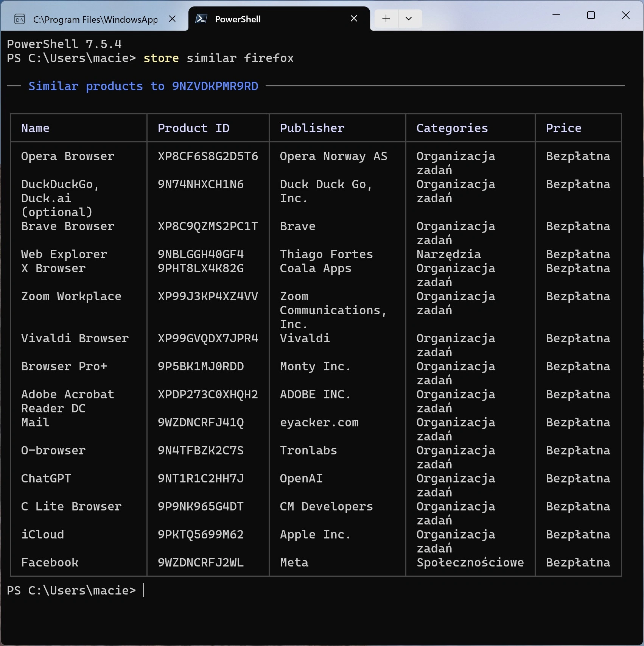Open the new tab dropdown chevron
Viewport: 644px width, 646px height.
[x=409, y=19]
